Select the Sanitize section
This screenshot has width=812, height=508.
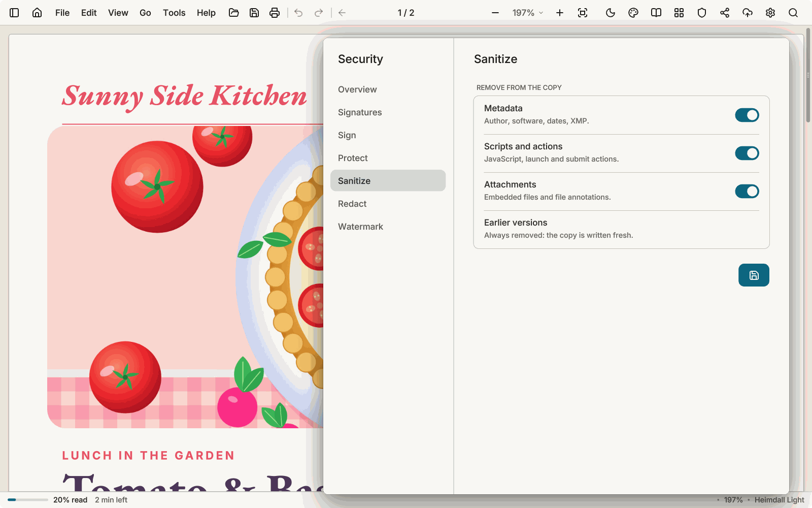pyautogui.click(x=388, y=181)
